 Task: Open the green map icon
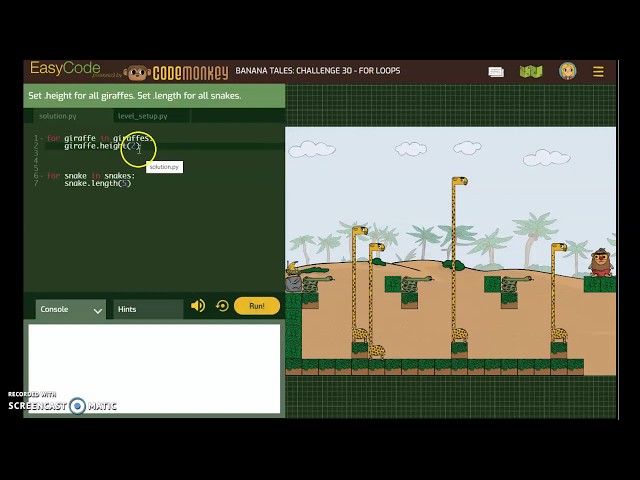coord(531,72)
